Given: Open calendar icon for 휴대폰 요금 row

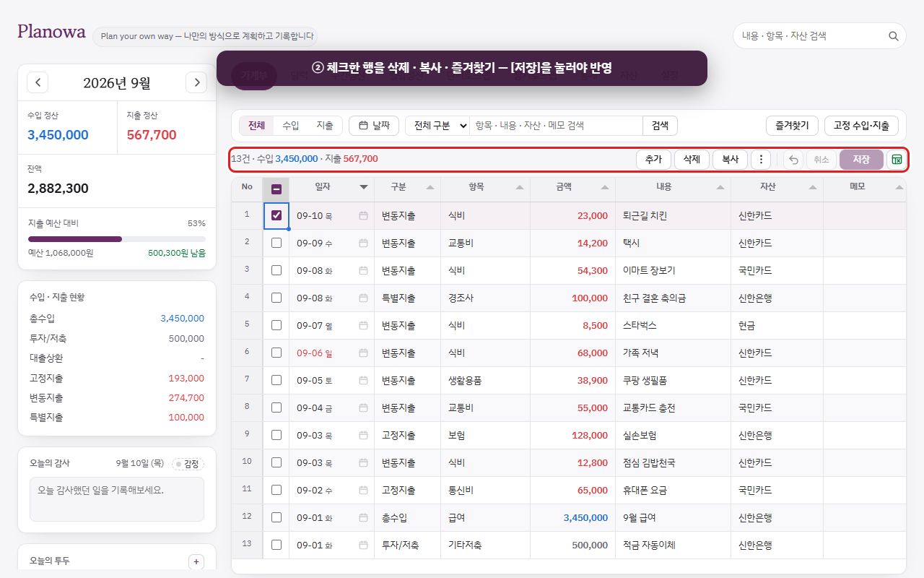Looking at the screenshot, I should (363, 490).
